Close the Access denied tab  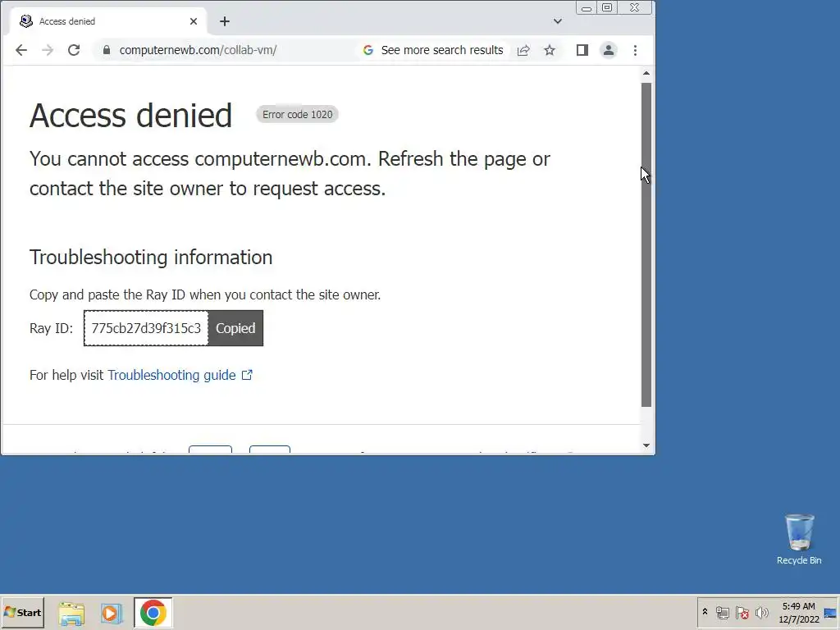[x=194, y=21]
